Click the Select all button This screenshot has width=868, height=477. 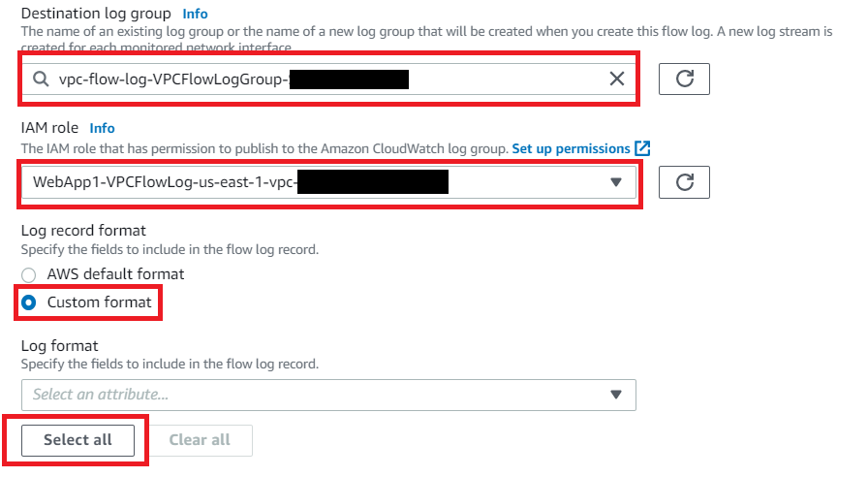click(78, 440)
